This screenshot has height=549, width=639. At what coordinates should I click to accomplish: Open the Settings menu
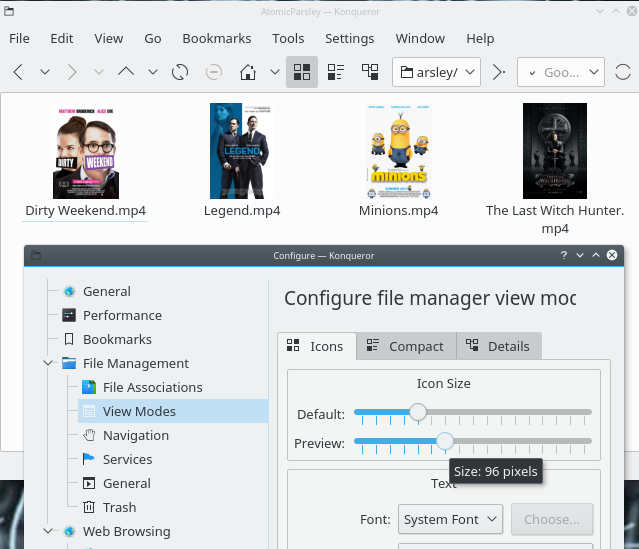pyautogui.click(x=350, y=38)
